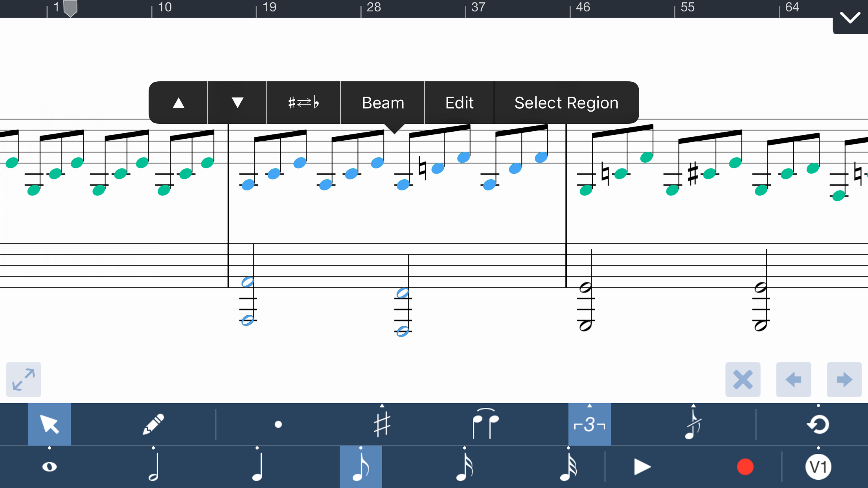This screenshot has height=488, width=868.
Task: Open the sharp accidental options
Action: coord(382,424)
